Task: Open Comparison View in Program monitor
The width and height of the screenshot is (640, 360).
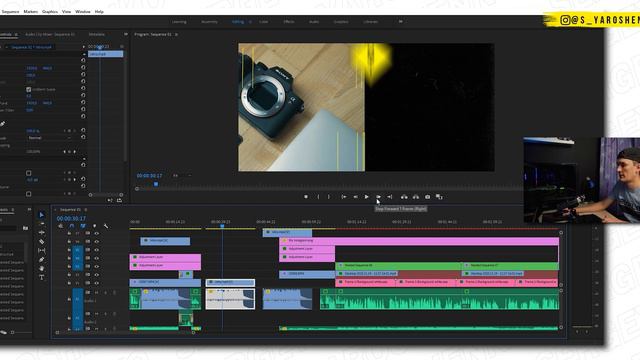Action: (439, 197)
